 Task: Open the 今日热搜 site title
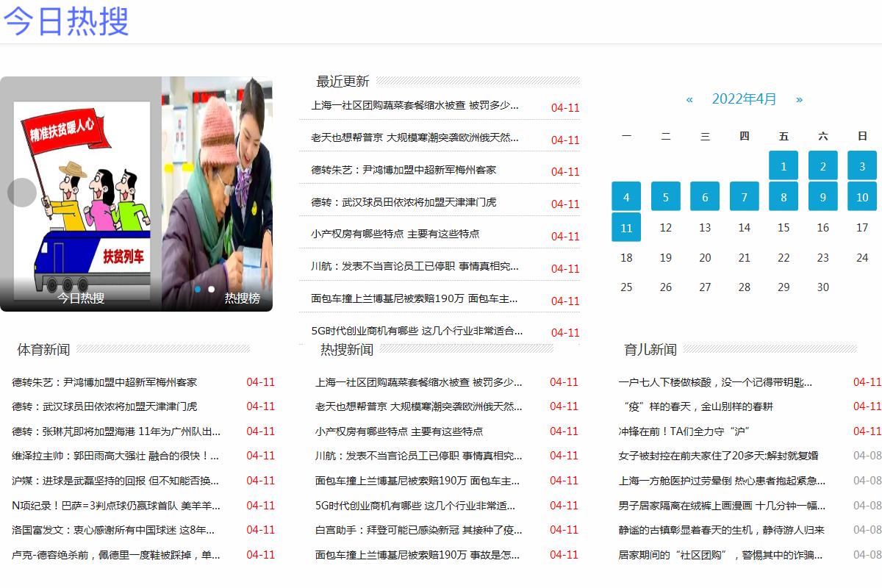(x=67, y=21)
